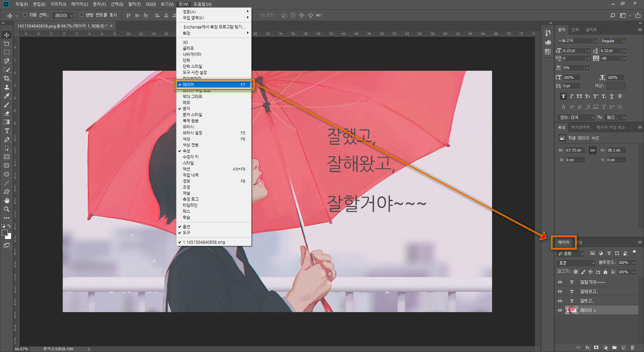644x352 pixels.
Task: Create a new layer group folder
Action: 614,348
